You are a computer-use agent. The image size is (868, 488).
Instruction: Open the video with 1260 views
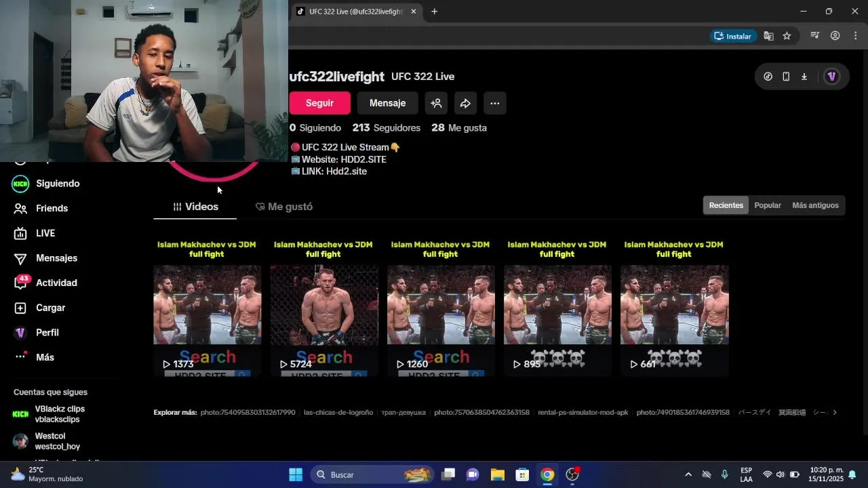pos(441,306)
